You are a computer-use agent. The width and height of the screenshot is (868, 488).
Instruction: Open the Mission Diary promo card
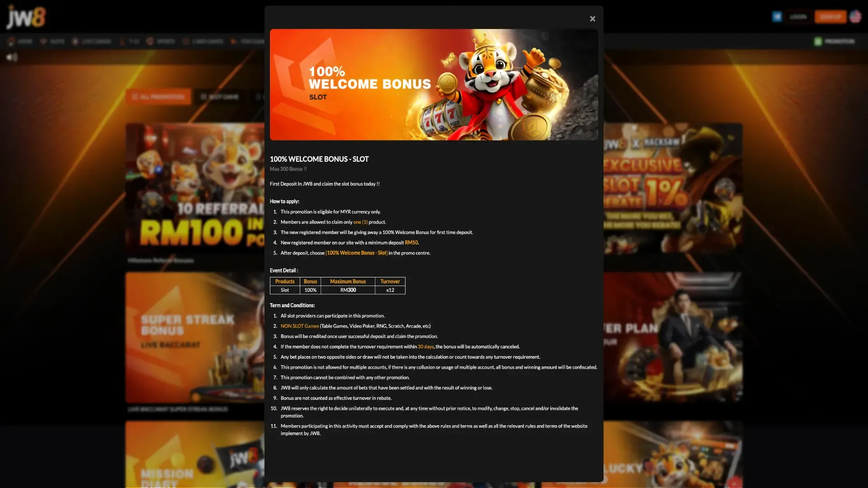[195, 454]
